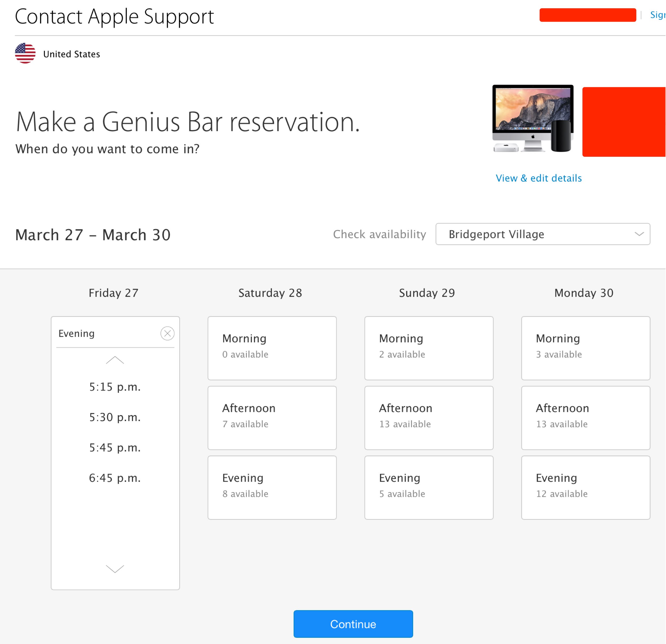This screenshot has height=644, width=666.
Task: Click the down chevron below the time list
Action: coord(115,569)
